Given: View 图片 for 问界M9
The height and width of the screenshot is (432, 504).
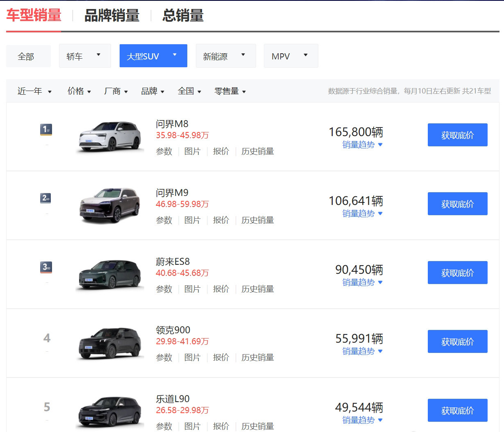Looking at the screenshot, I should (193, 220).
